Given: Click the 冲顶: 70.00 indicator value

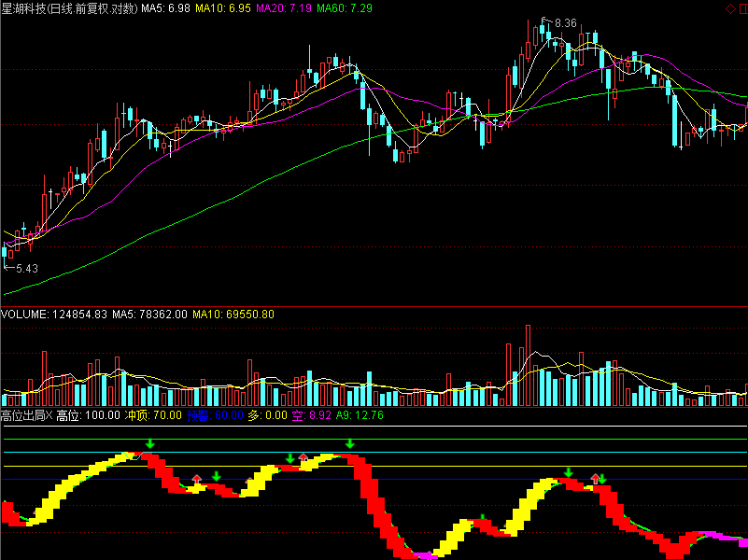Looking at the screenshot, I should coord(153,415).
